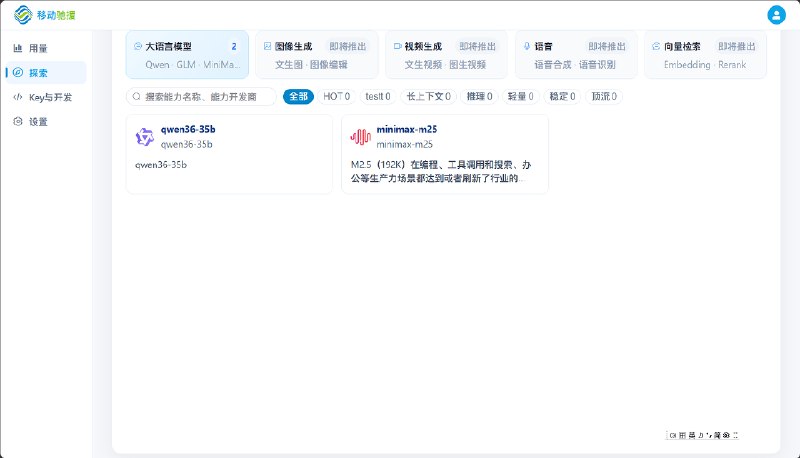This screenshot has width=800, height=458.
Task: Click the 向量检索 category icon
Action: [656, 46]
